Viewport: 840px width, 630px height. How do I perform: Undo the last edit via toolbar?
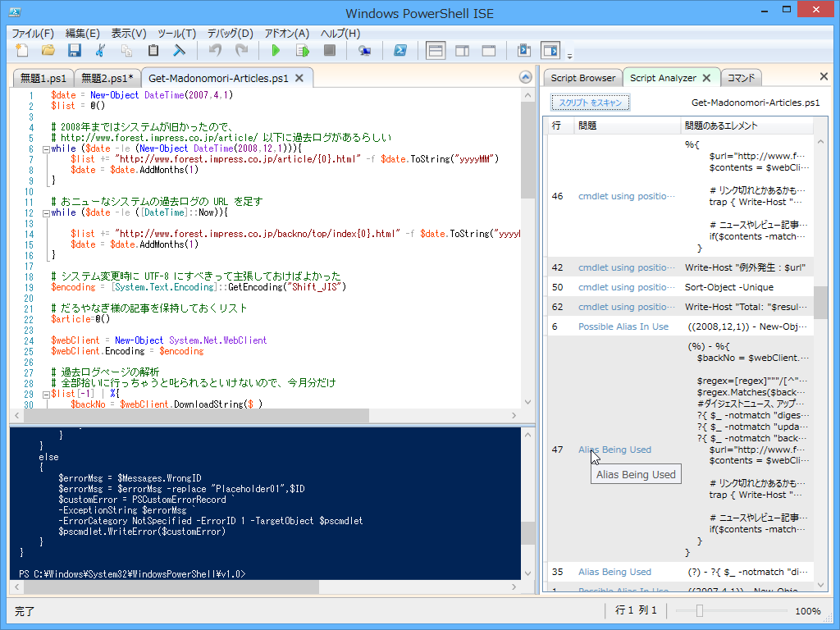click(215, 50)
